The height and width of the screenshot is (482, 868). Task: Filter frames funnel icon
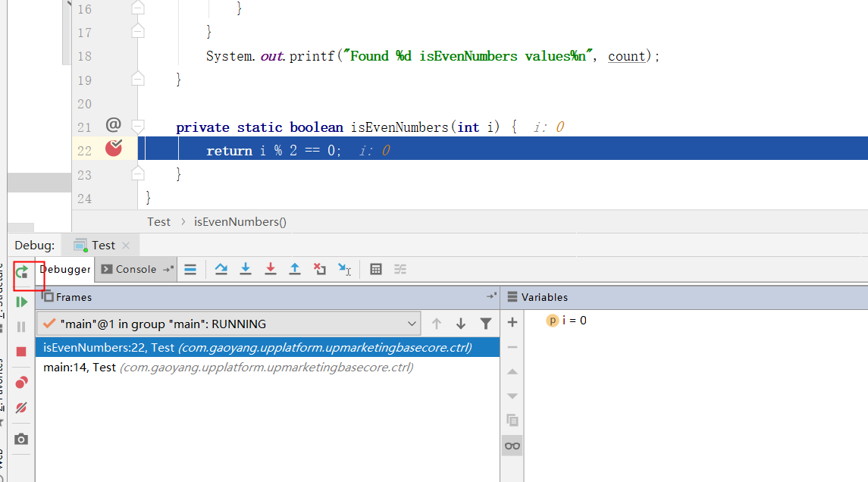(x=485, y=324)
